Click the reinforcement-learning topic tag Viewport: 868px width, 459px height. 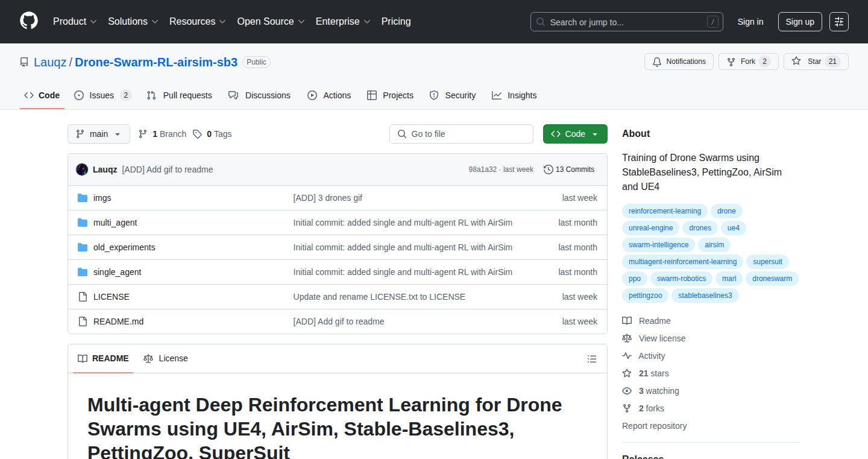[x=665, y=211]
